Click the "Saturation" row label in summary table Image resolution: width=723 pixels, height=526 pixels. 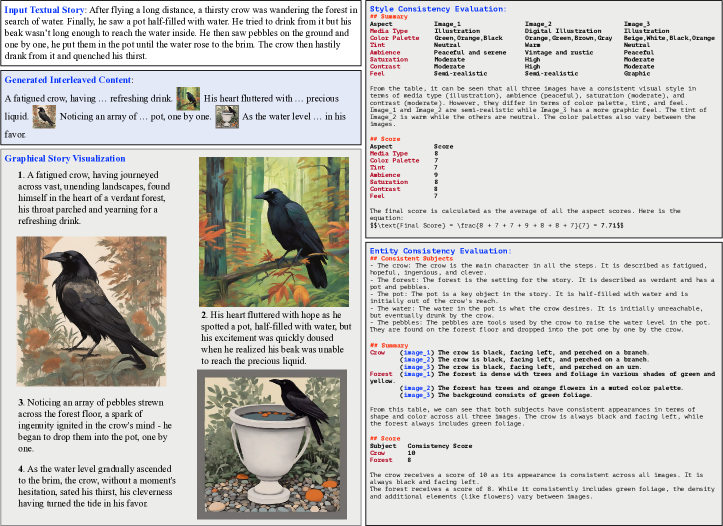click(x=389, y=59)
